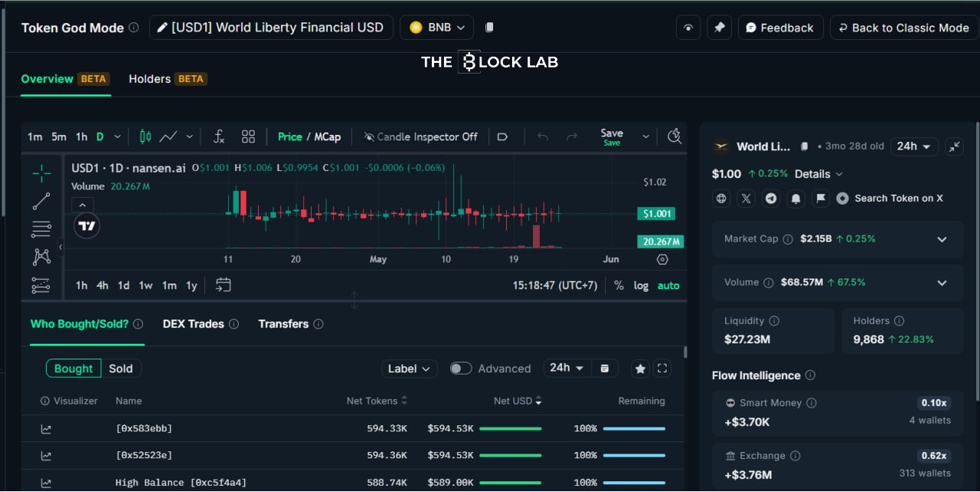
Task: Click the TradingView logo badge
Action: point(87,225)
